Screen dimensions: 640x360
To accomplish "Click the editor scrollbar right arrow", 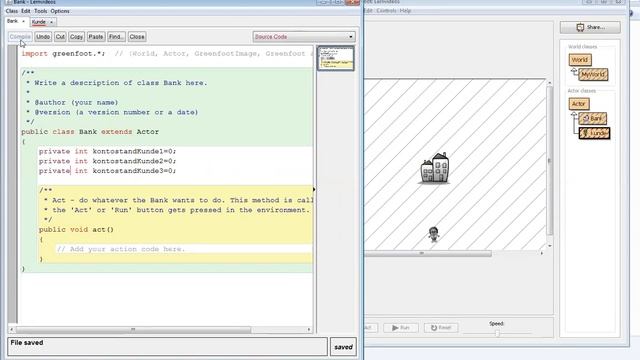I will coord(309,329).
